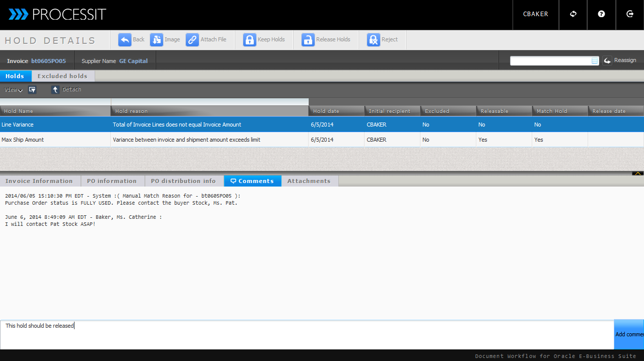Select the Max Ship Amount hold row
644x361 pixels.
coord(151,140)
